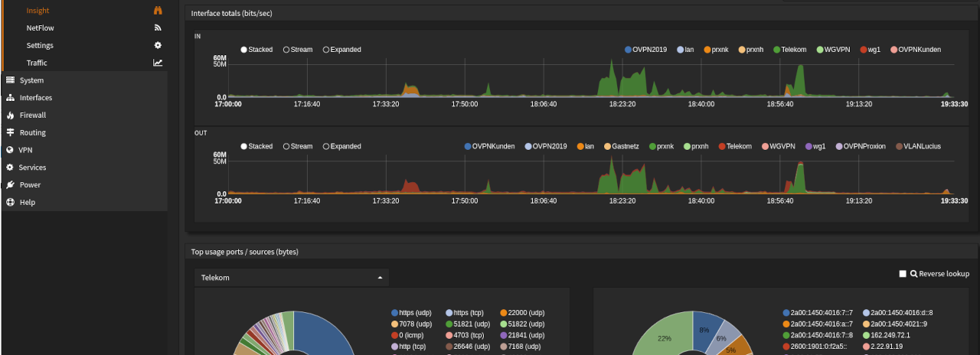980x355 pixels.
Task: Toggle OVPNKunden series in OUT legend
Action: 490,146
